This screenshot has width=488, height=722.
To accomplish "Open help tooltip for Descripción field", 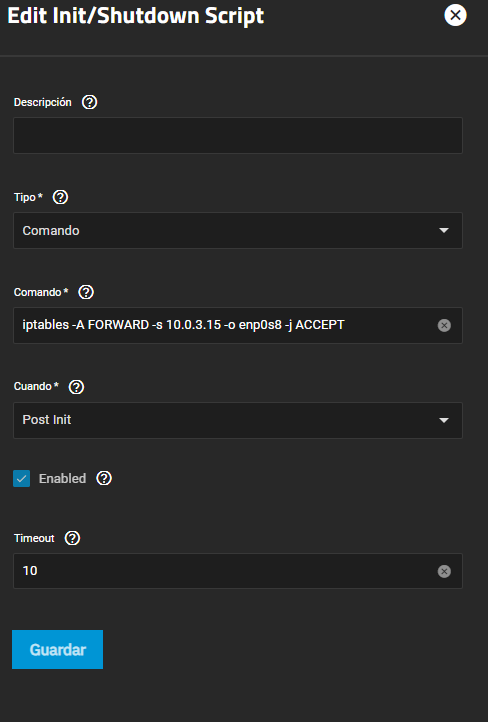I will tap(89, 102).
